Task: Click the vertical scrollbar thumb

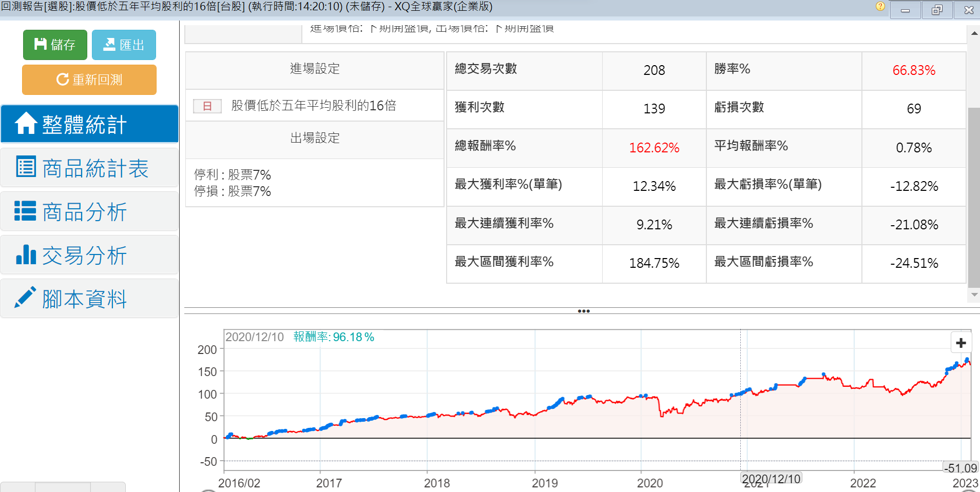Action: 974,198
